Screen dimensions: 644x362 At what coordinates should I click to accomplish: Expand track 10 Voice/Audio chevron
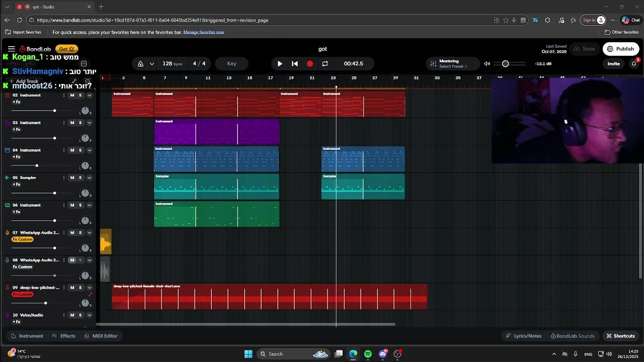click(x=90, y=315)
